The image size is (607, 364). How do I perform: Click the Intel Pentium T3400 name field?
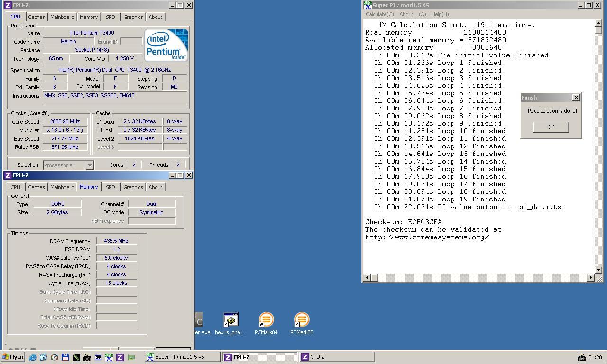pos(92,33)
